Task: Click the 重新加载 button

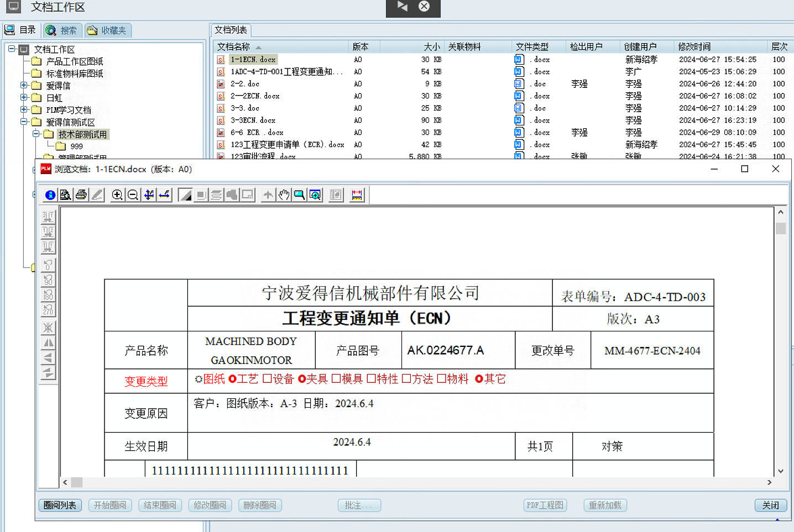Action: click(x=605, y=505)
